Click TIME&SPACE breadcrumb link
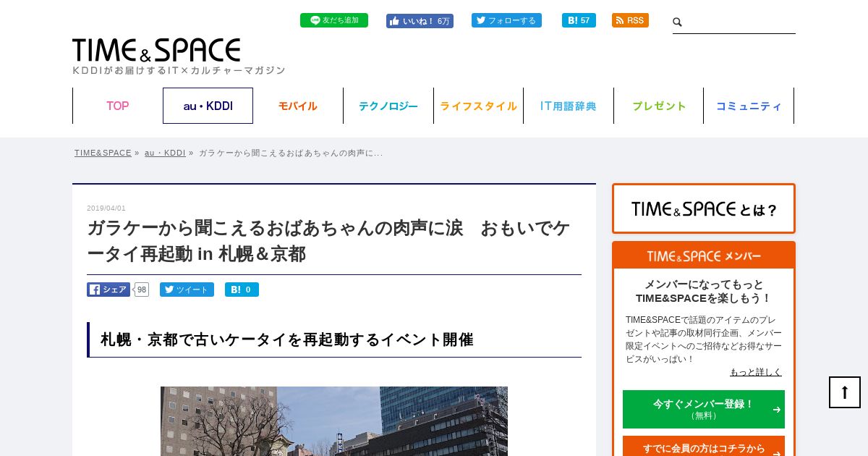 click(x=103, y=153)
